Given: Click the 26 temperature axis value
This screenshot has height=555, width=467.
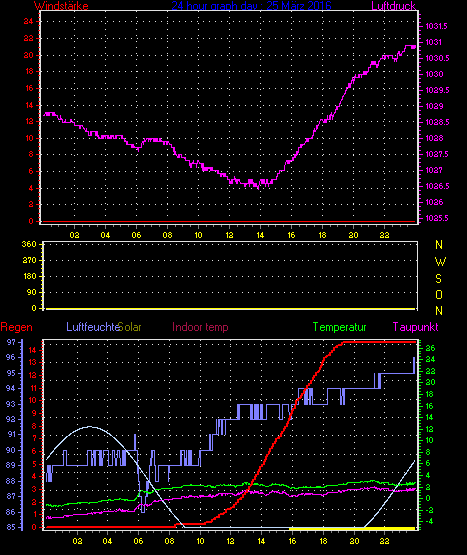Looking at the screenshot, I should pyautogui.click(x=430, y=348).
